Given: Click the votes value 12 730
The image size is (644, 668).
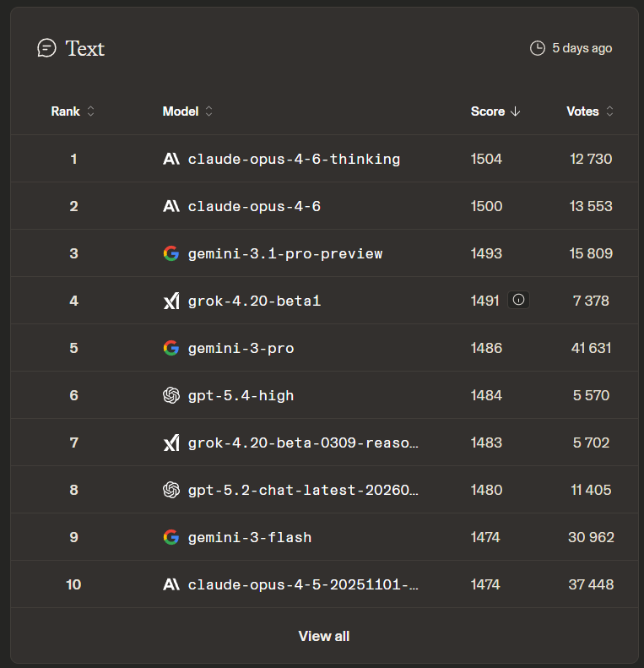Looking at the screenshot, I should click(591, 159).
